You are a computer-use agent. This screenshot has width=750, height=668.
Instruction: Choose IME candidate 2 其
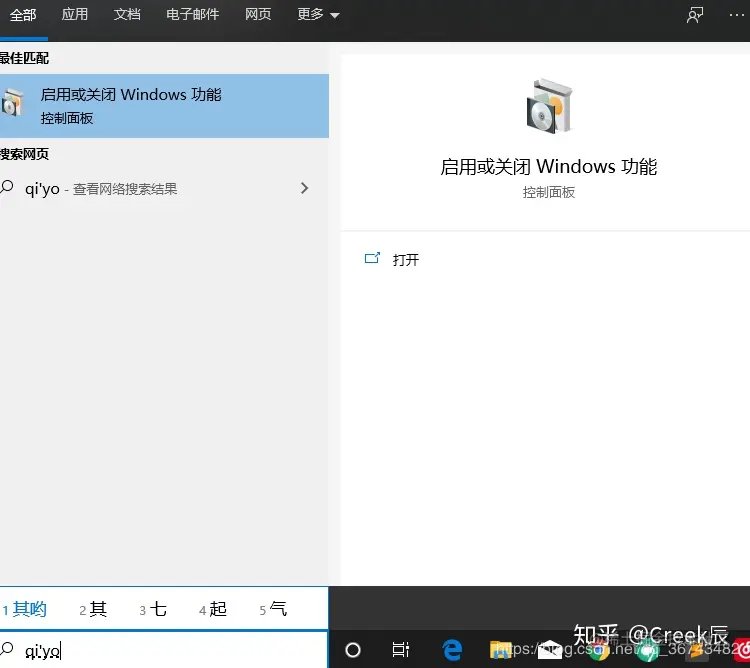click(x=93, y=609)
